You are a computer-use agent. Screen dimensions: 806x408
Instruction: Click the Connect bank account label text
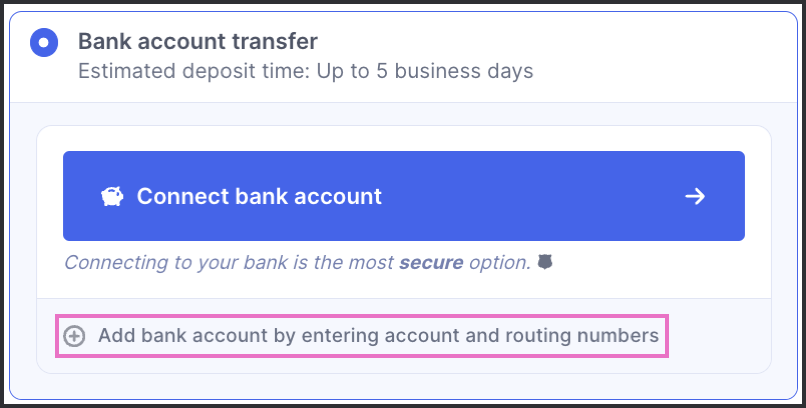259,196
